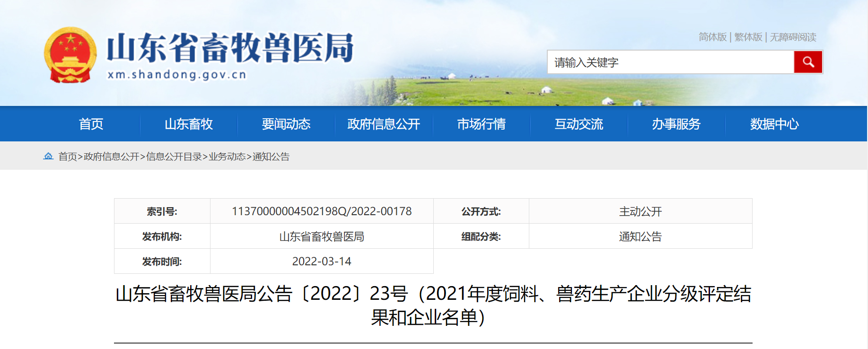Image resolution: width=868 pixels, height=349 pixels.
Task: Switch to 简体版 language version
Action: (x=712, y=37)
